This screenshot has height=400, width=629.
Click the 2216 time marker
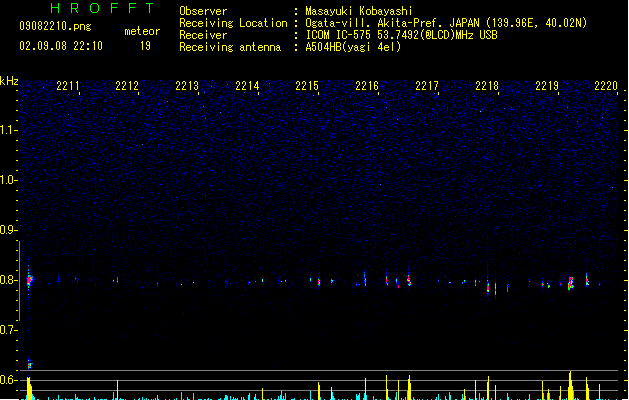367,86
